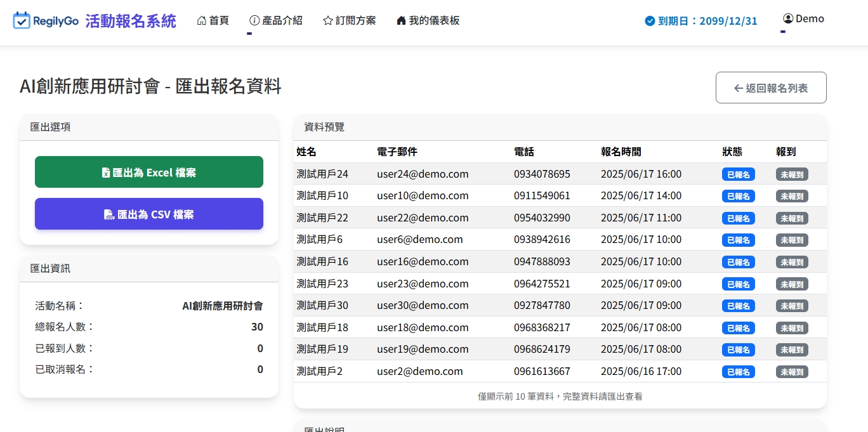Click the page heading AI創新應用研討會 - 匯出報名資料
Screen dimensions: 868x432
150,86
